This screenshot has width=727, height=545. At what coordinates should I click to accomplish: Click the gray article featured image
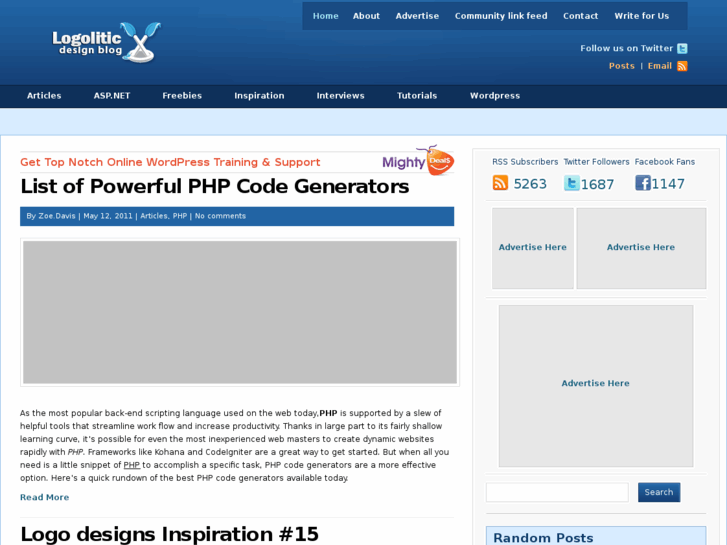[x=240, y=312]
